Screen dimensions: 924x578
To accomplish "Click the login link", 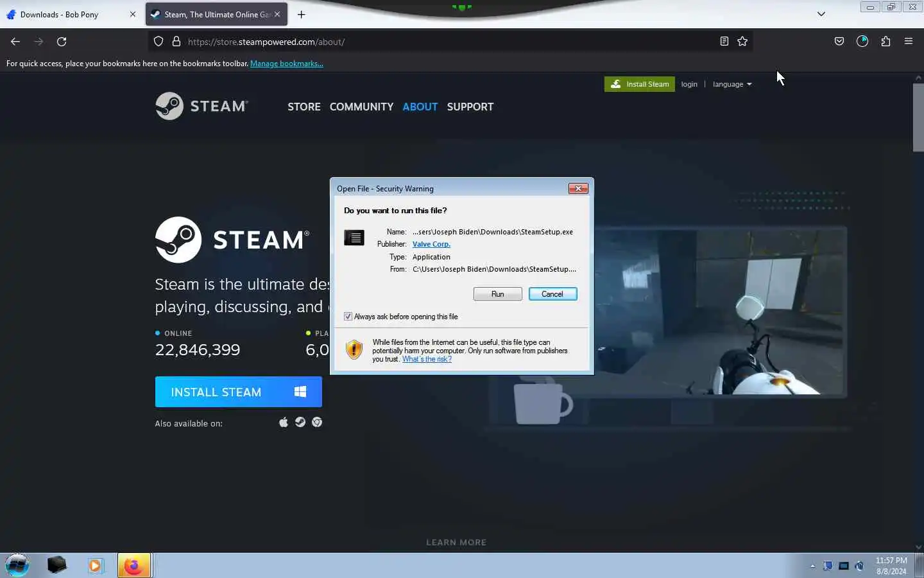I will coord(689,84).
